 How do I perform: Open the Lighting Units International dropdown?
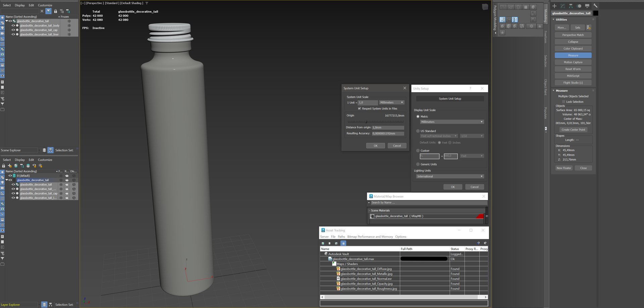[450, 176]
